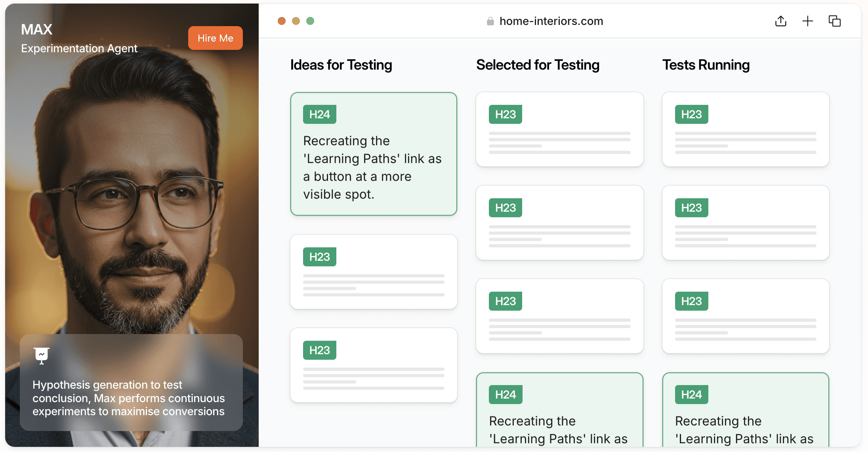Click the H24 badge in 'Selected for Testing'

(505, 394)
